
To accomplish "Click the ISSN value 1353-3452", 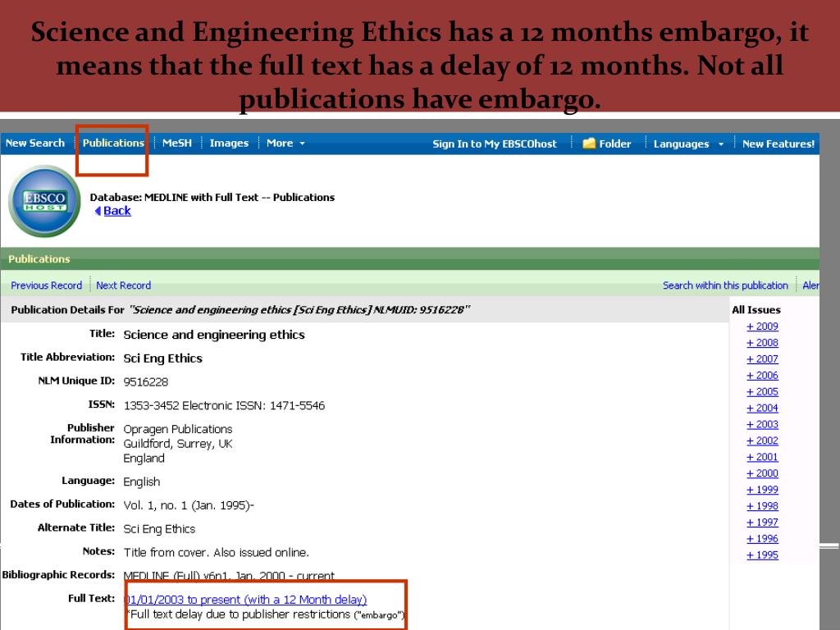I will pyautogui.click(x=151, y=405).
